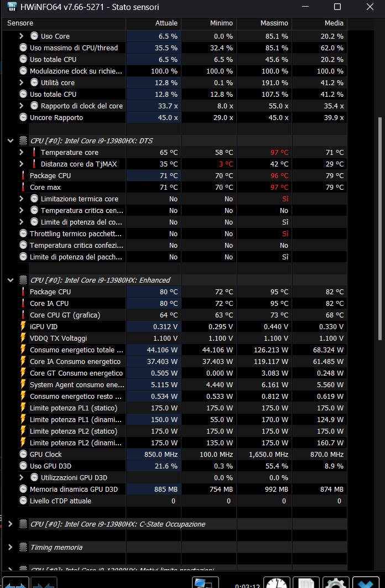Viewport: 385px width, 588px height.
Task: Expand Distanza core da TjMAX
Action: click(x=22, y=164)
